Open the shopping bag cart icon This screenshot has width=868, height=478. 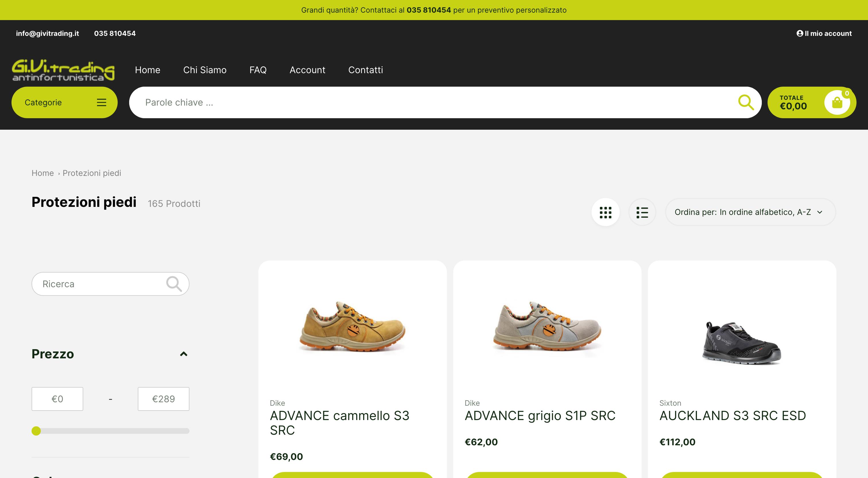[x=837, y=102]
